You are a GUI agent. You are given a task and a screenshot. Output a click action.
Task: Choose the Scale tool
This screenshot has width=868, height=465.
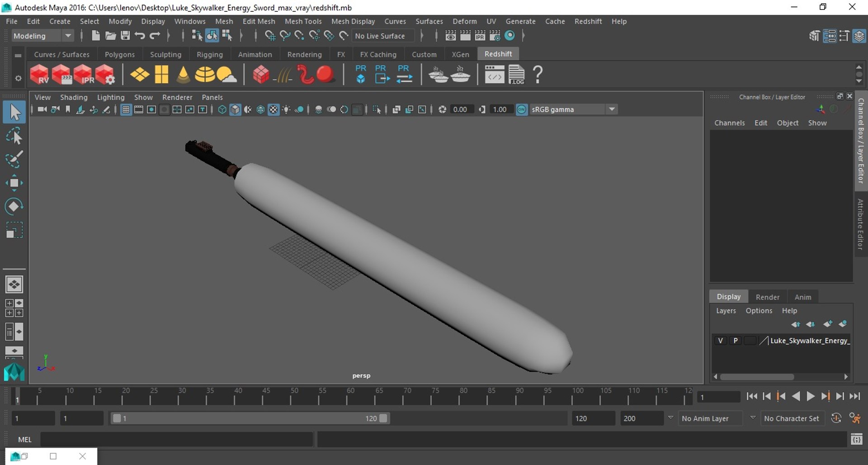[14, 230]
